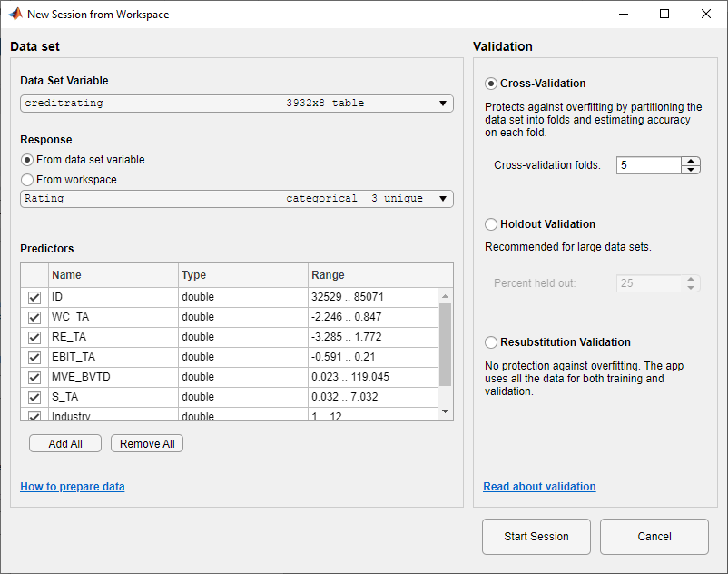Uncheck the WC_TA predictor
Image resolution: width=728 pixels, height=574 pixels.
pyautogui.click(x=34, y=317)
